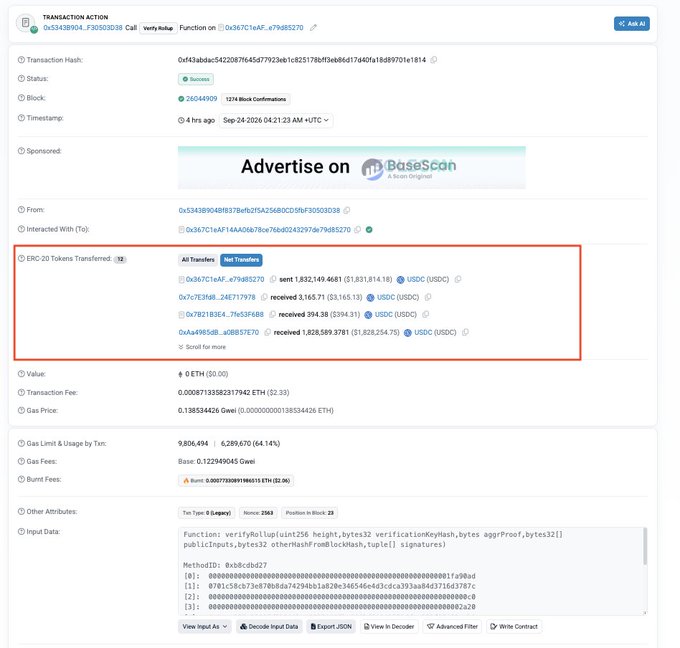This screenshot has width=680, height=648.
Task: Click USDC token icon in received 3,165.71 row
Action: tap(370, 298)
